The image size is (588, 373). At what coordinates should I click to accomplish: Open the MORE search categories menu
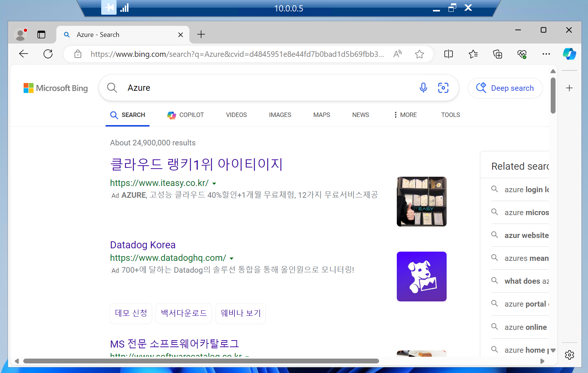pyautogui.click(x=405, y=115)
